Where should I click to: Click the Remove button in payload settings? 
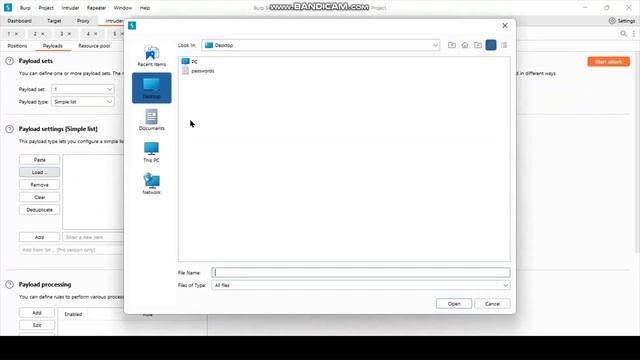(40, 185)
